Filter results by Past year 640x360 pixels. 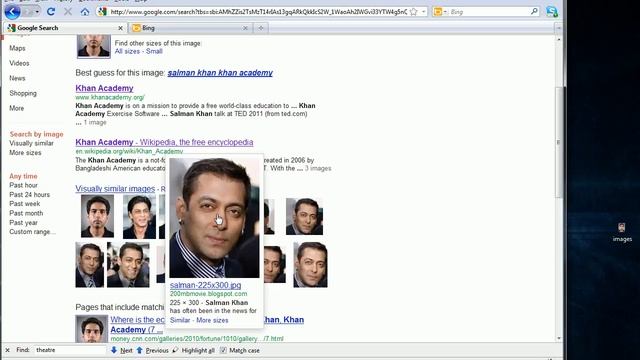23,222
